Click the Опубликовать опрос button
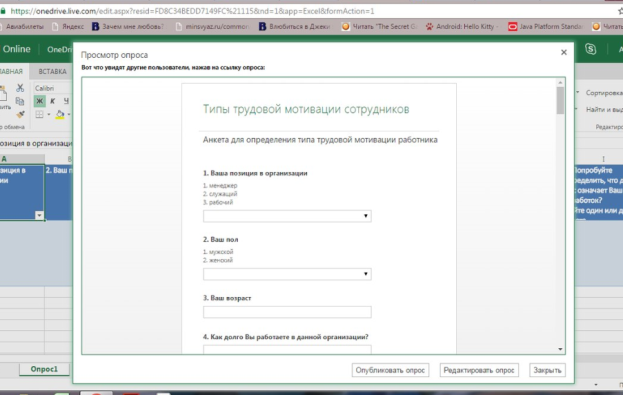This screenshot has height=395, width=624. [x=390, y=370]
